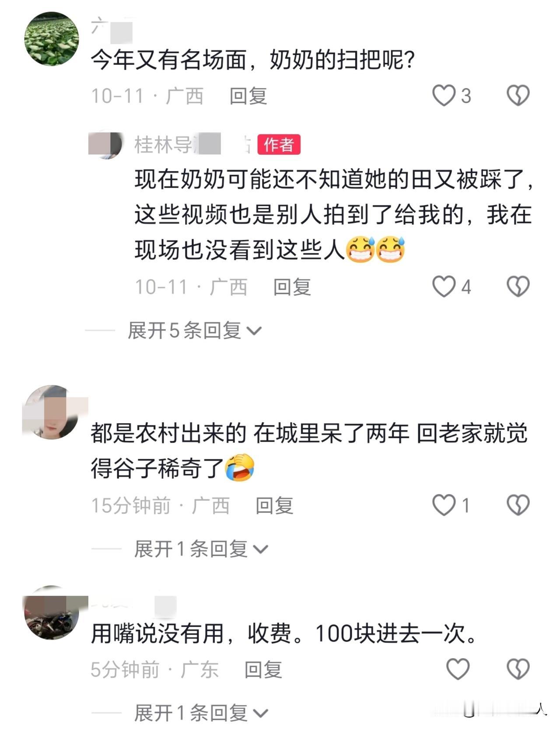The image size is (560, 729).
Task: Tap the red 作者 badge
Action: [x=279, y=144]
